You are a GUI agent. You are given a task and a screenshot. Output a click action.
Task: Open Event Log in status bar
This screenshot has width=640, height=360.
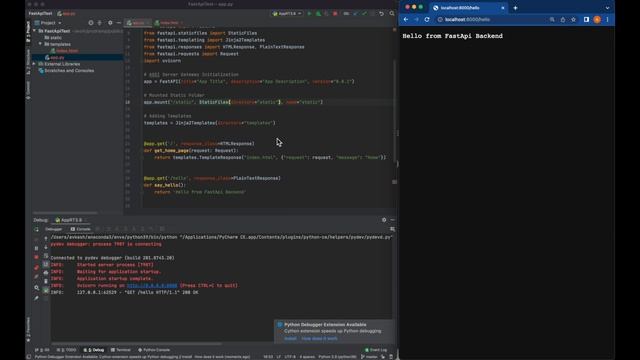coord(376,350)
